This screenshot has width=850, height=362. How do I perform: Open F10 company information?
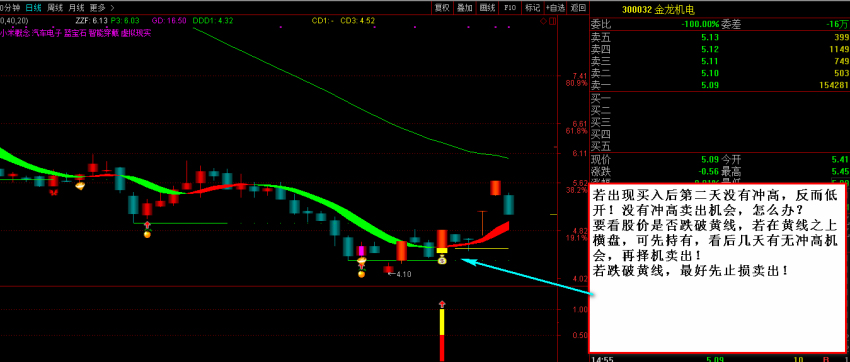(x=510, y=8)
